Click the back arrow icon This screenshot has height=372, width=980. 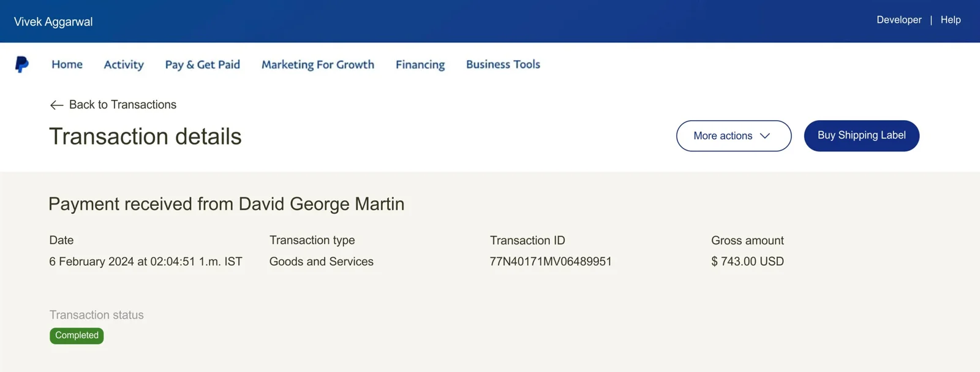point(56,105)
